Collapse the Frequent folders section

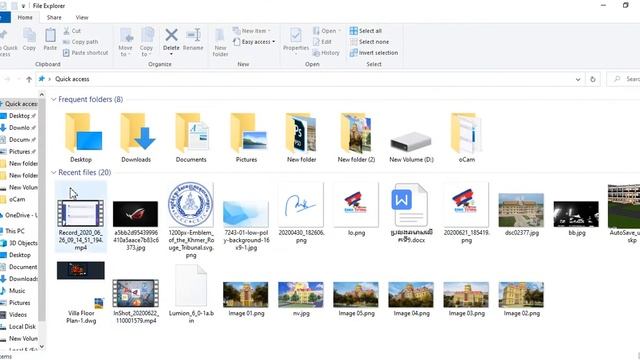point(53,100)
